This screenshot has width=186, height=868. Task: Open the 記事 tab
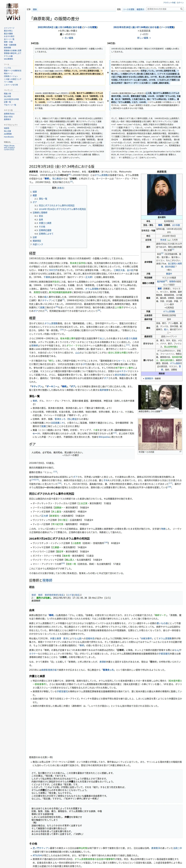tap(29, 9)
